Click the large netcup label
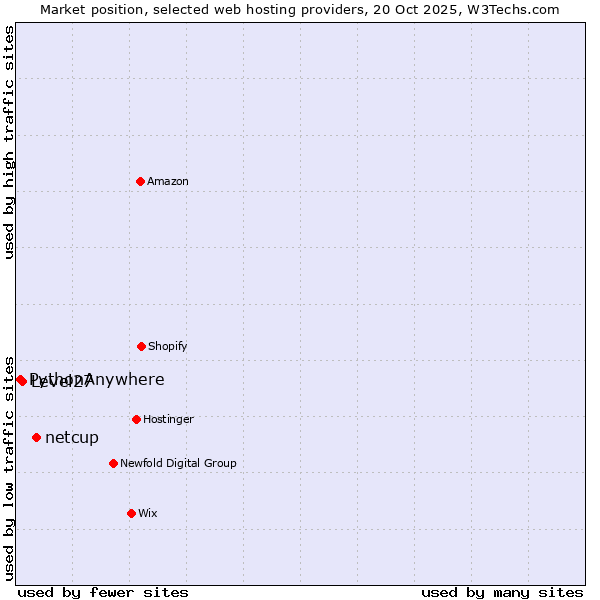 click(72, 437)
